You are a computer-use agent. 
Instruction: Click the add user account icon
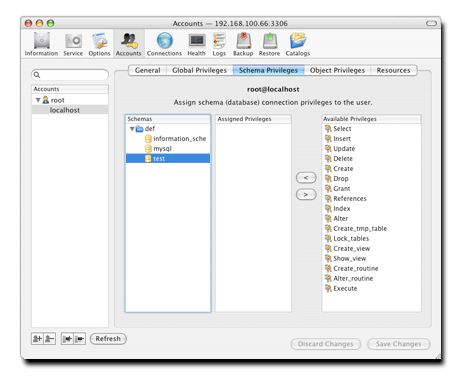pos(37,339)
